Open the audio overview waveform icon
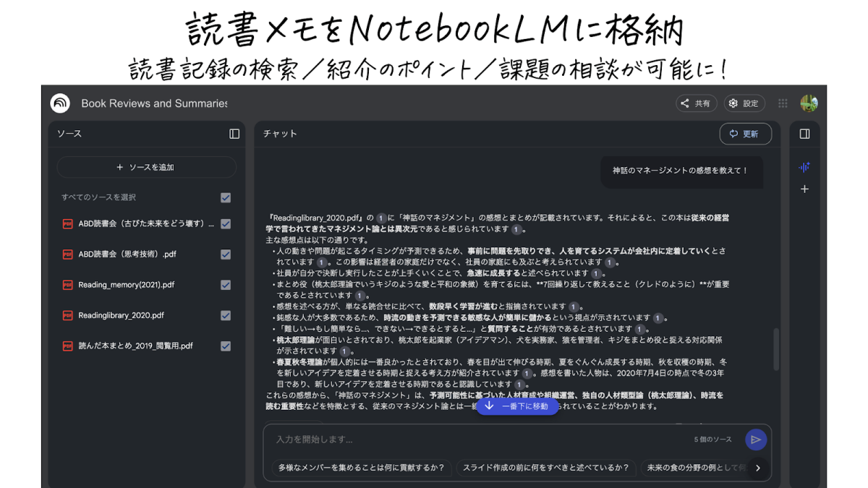The height and width of the screenshot is (488, 868). (x=804, y=167)
